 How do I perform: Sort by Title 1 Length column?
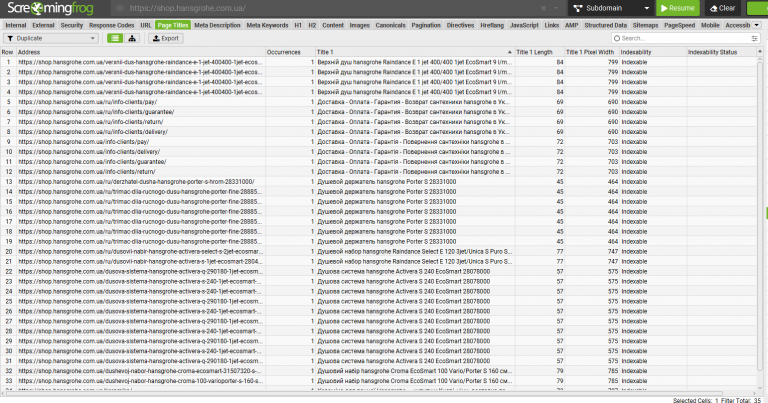[x=539, y=52]
